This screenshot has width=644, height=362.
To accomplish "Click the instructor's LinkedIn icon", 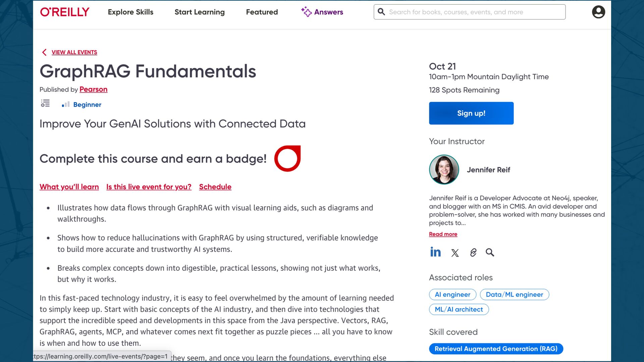I will pyautogui.click(x=435, y=252).
